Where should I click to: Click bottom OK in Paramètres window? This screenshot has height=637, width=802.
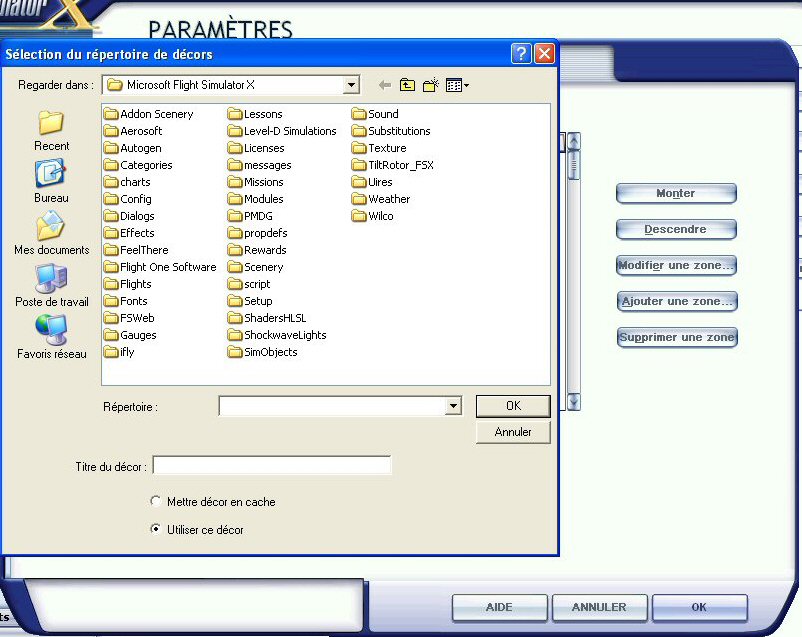click(699, 607)
